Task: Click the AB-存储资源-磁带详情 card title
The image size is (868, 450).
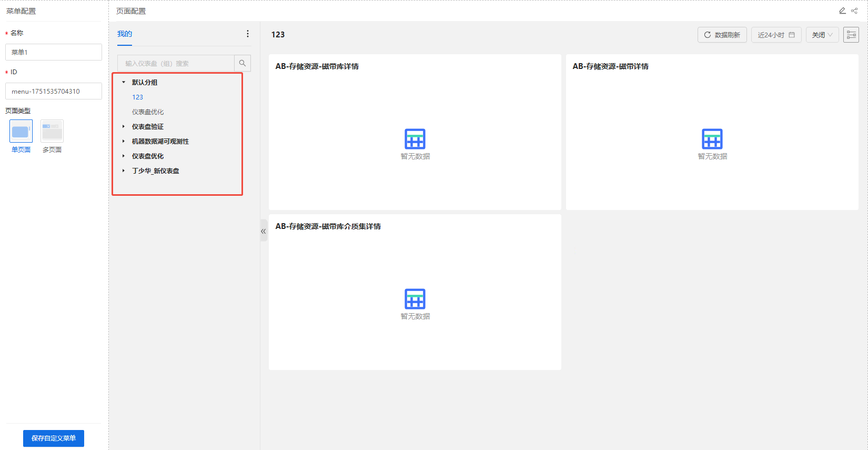Action: click(611, 66)
